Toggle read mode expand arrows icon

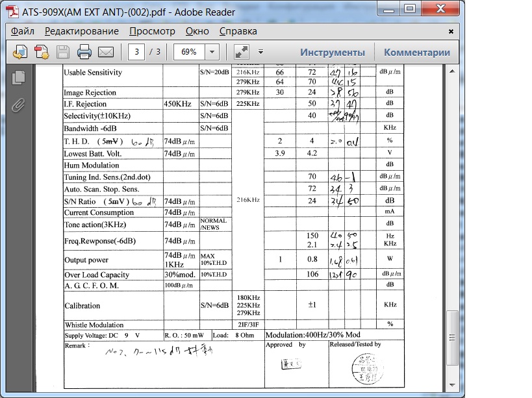[242, 52]
